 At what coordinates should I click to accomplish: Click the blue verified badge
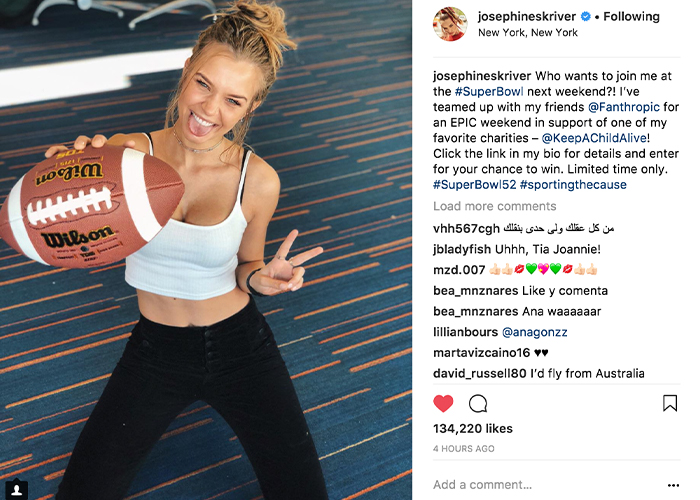[x=585, y=17]
